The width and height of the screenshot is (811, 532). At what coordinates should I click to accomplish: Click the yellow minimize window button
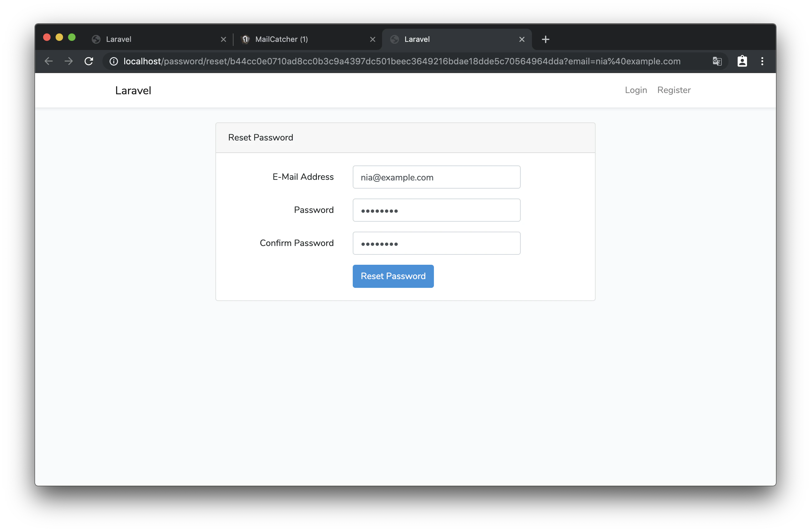59,37
